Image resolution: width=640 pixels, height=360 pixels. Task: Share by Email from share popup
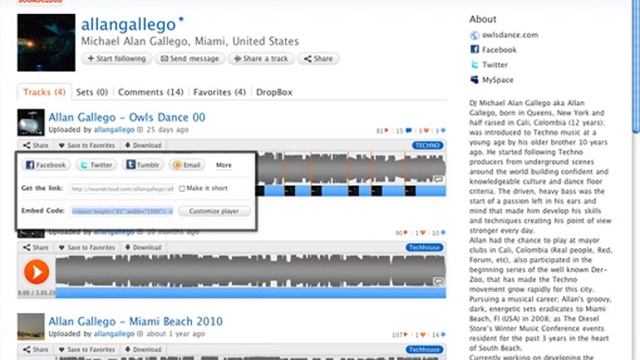click(187, 165)
